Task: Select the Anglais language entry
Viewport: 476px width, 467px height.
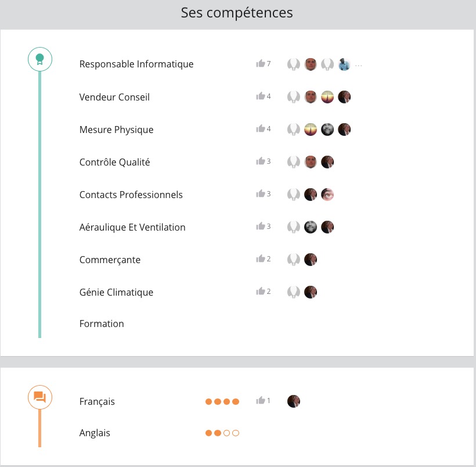Action: pos(95,433)
